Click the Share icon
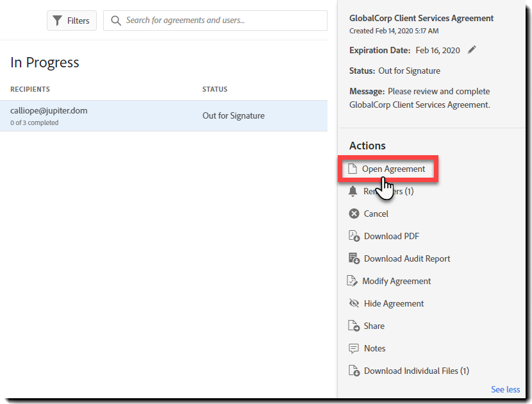The width and height of the screenshot is (532, 404). point(354,326)
